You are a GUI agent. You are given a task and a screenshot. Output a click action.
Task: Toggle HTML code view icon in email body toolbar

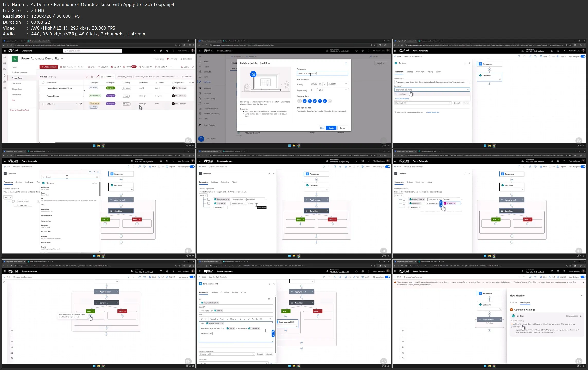pos(270,319)
